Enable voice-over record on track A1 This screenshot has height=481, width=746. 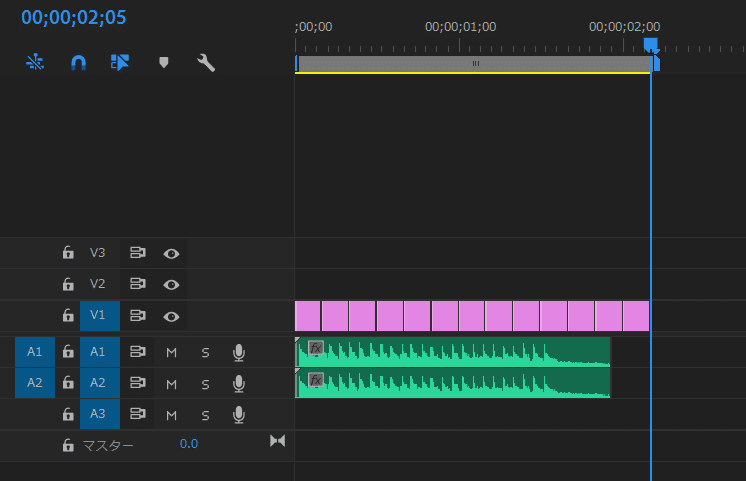click(x=239, y=352)
